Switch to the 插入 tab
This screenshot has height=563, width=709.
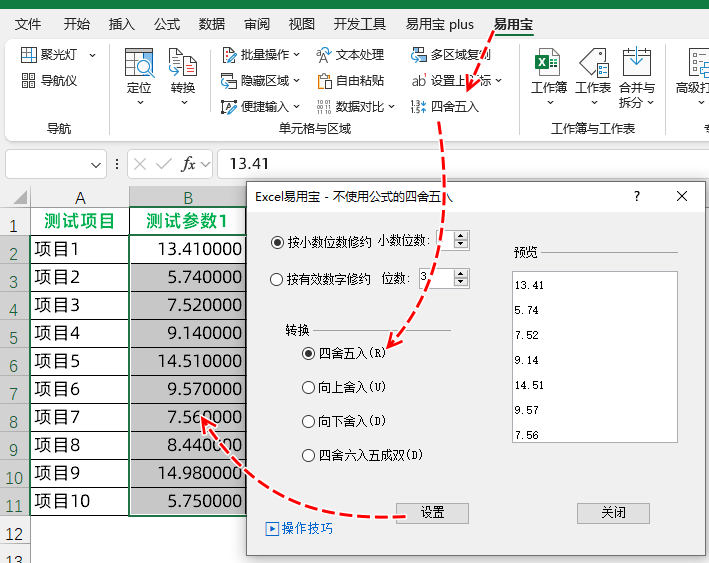tap(122, 24)
